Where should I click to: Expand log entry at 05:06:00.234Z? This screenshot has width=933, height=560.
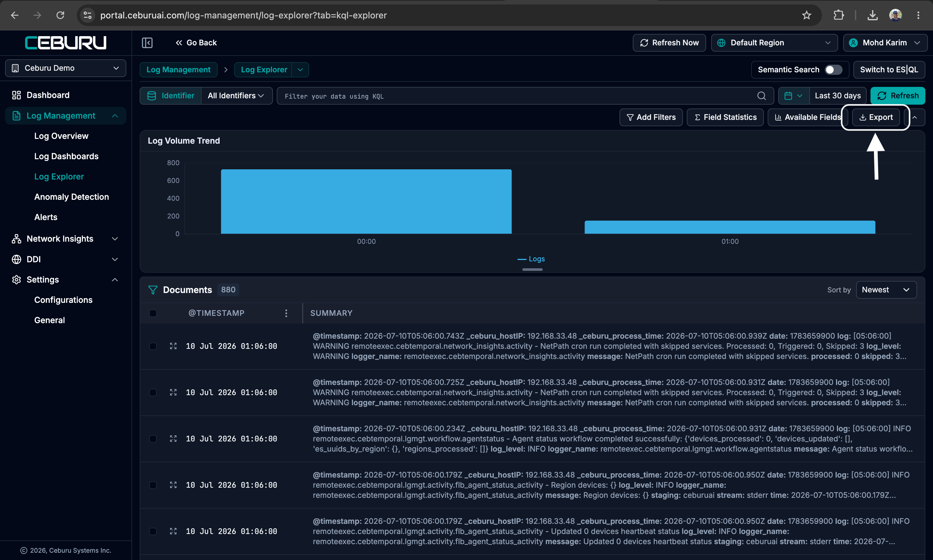(173, 439)
